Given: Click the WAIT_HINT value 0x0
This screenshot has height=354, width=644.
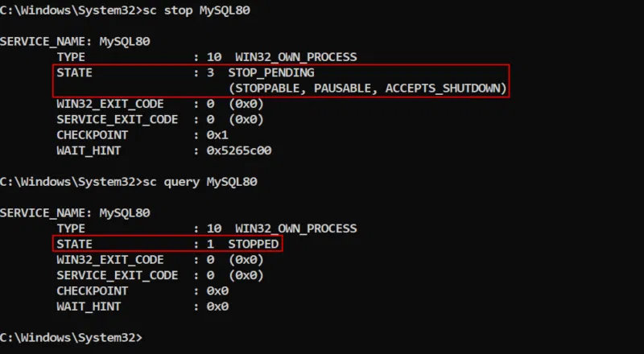Looking at the screenshot, I should [217, 307].
